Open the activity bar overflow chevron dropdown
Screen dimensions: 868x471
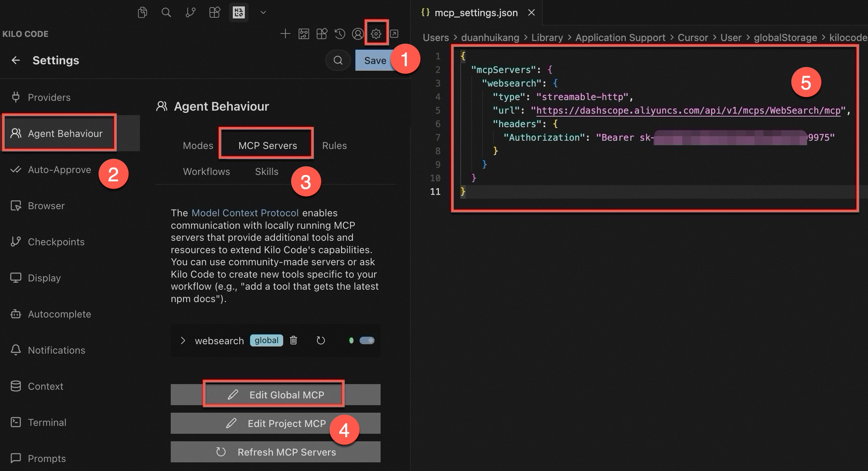(263, 12)
